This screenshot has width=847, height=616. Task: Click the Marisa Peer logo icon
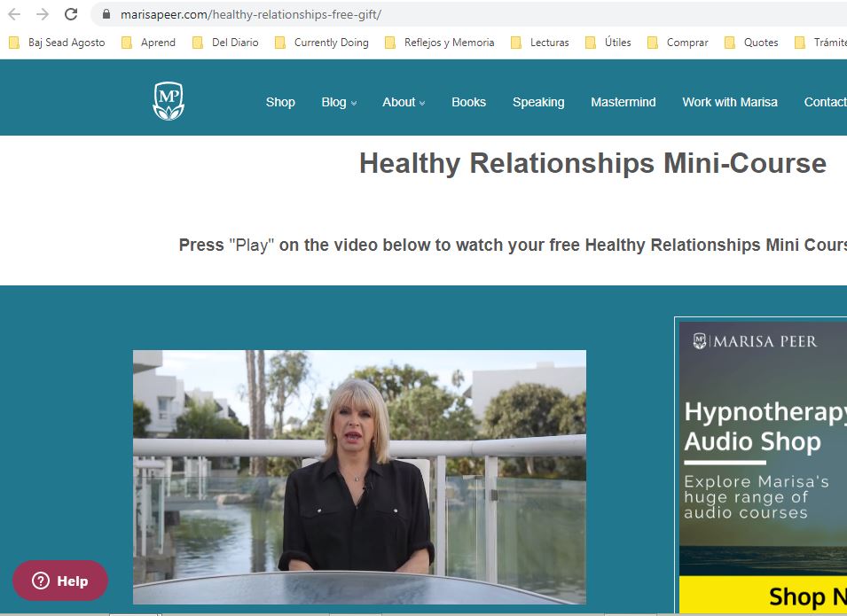169,101
